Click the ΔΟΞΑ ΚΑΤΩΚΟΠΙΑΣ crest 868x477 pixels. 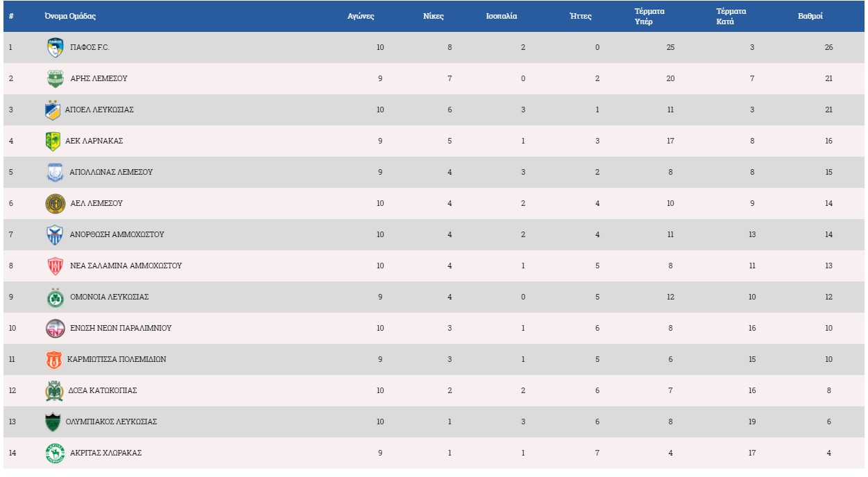coord(54,390)
